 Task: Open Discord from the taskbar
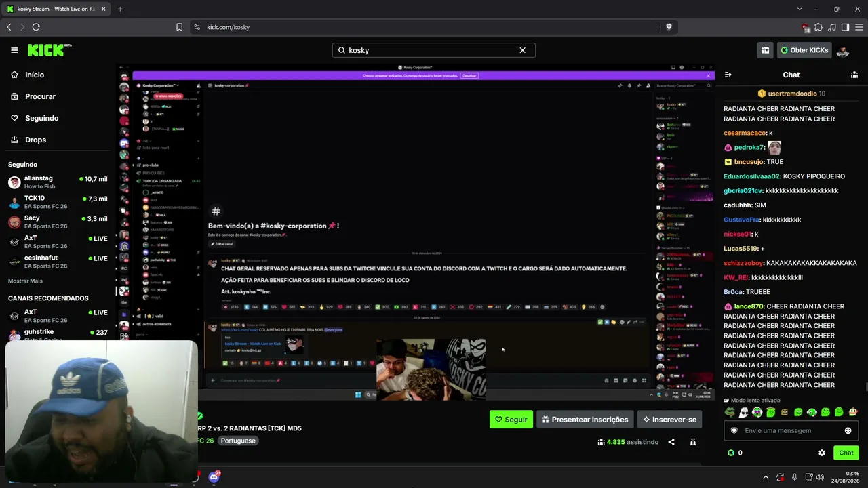click(214, 476)
